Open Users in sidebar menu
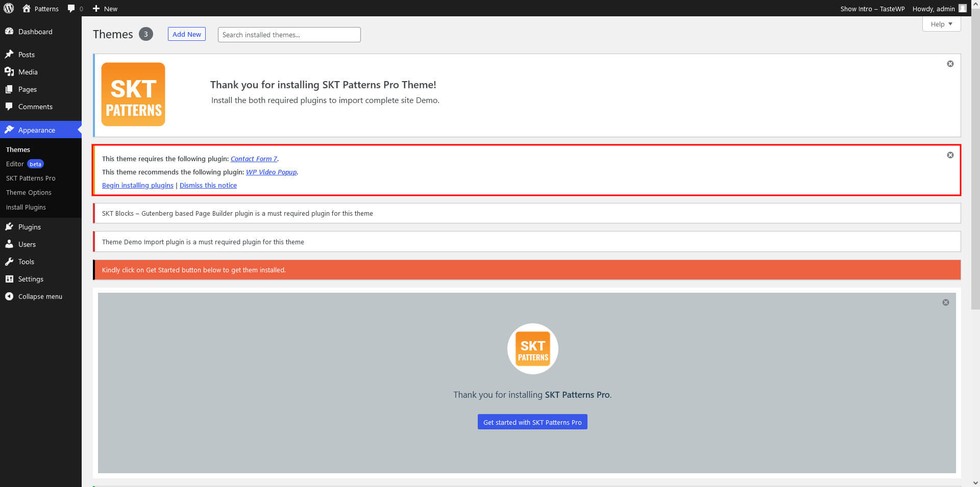 coord(41,244)
